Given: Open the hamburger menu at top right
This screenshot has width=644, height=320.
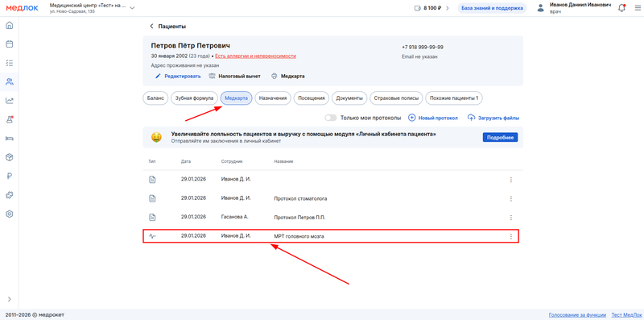Looking at the screenshot, I should point(637,8).
